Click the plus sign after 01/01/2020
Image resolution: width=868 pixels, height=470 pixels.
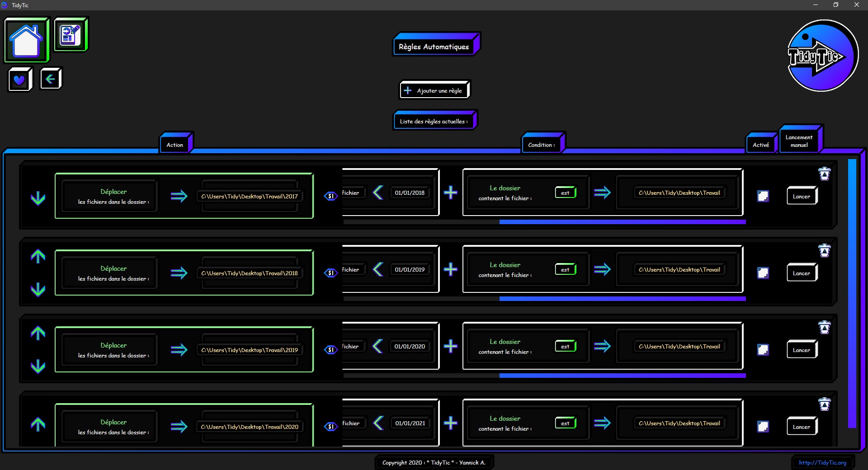pos(451,347)
